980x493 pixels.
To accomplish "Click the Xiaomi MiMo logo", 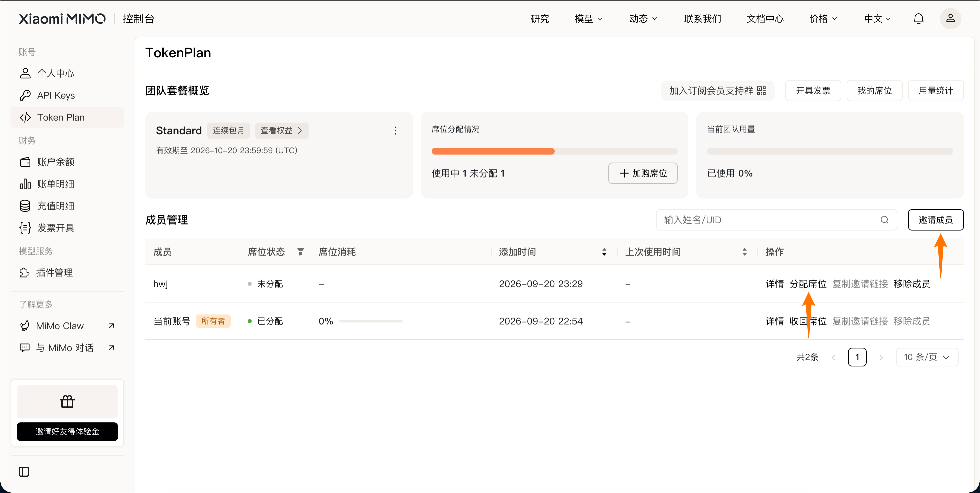I will (62, 19).
